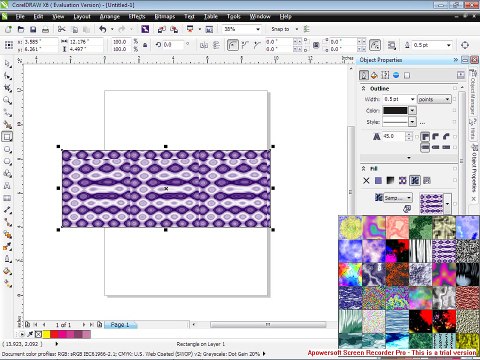
Task: Open the texture library Samp... dropdown
Action: pyautogui.click(x=398, y=198)
